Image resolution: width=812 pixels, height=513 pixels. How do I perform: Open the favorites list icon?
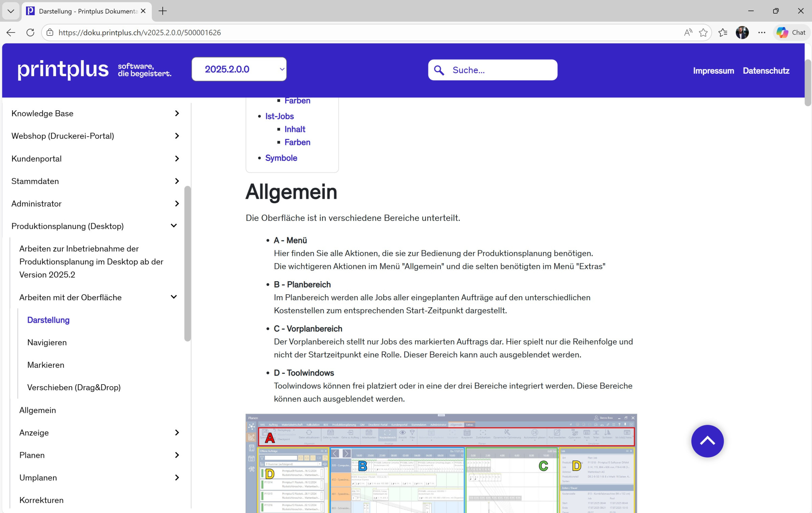click(723, 32)
